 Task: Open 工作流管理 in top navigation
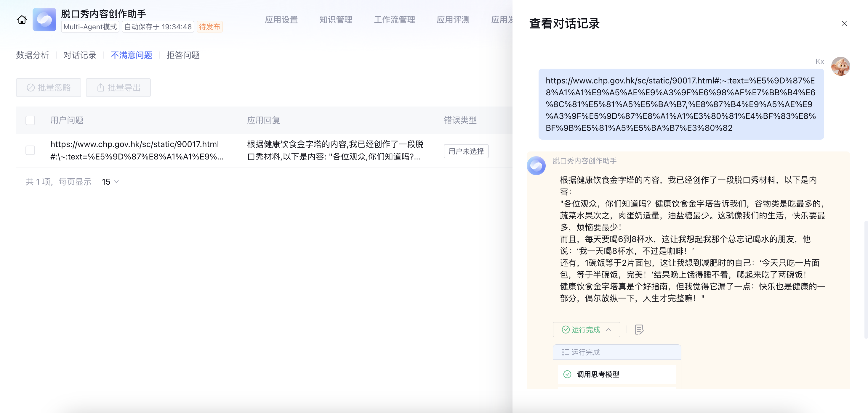click(x=394, y=20)
